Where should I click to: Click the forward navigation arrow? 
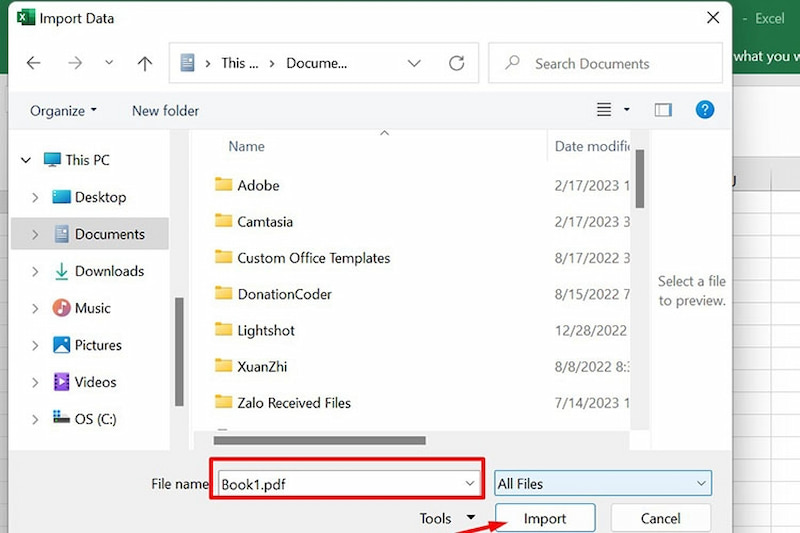pos(75,63)
